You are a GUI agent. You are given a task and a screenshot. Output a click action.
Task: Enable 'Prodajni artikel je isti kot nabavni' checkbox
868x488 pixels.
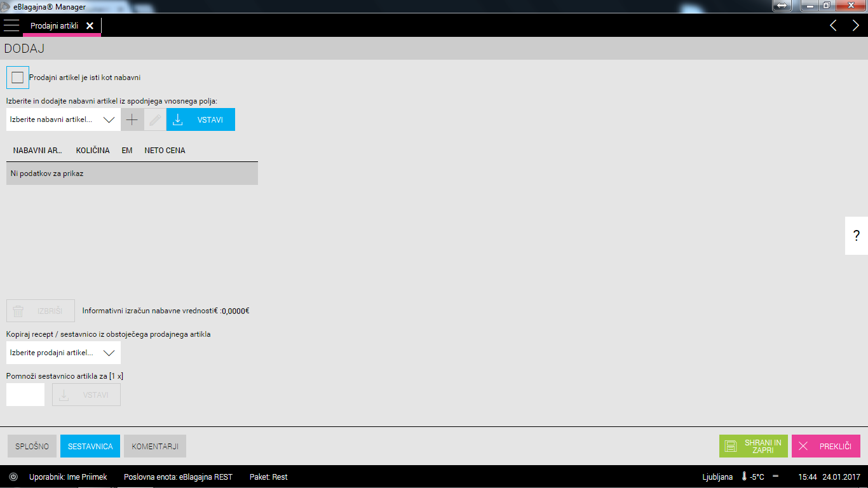18,78
